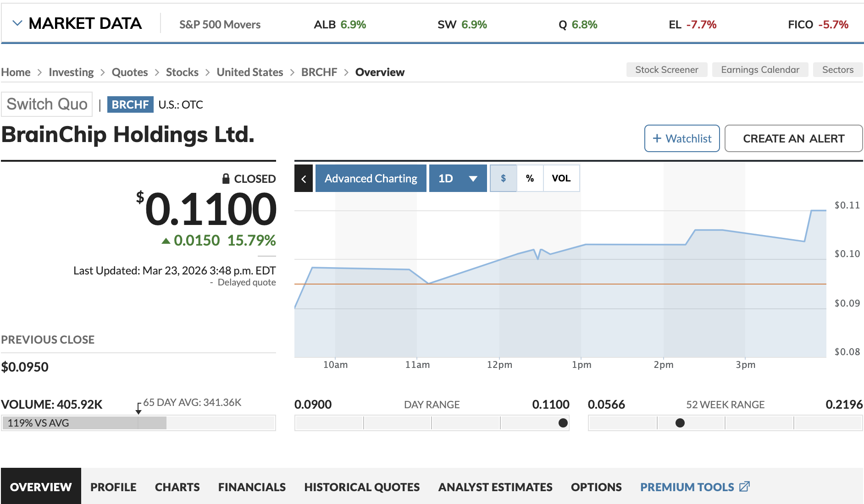Switch to the Charts tab
The width and height of the screenshot is (864, 504).
(x=177, y=487)
